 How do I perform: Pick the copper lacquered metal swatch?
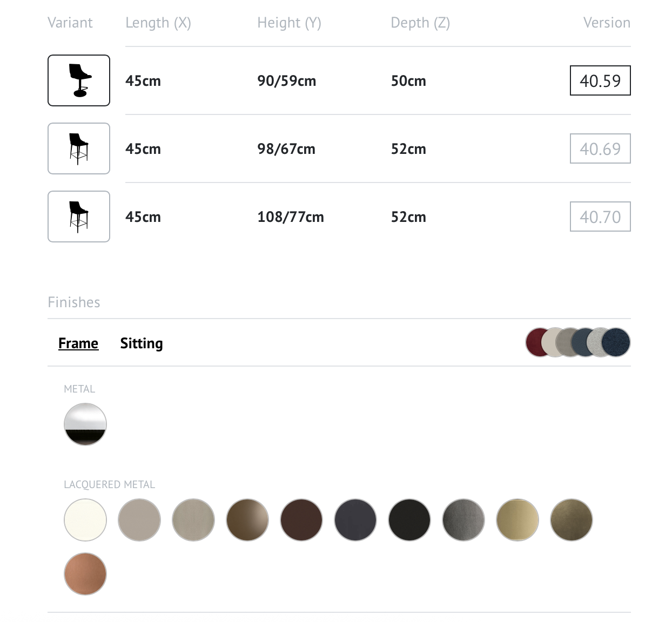coord(85,574)
